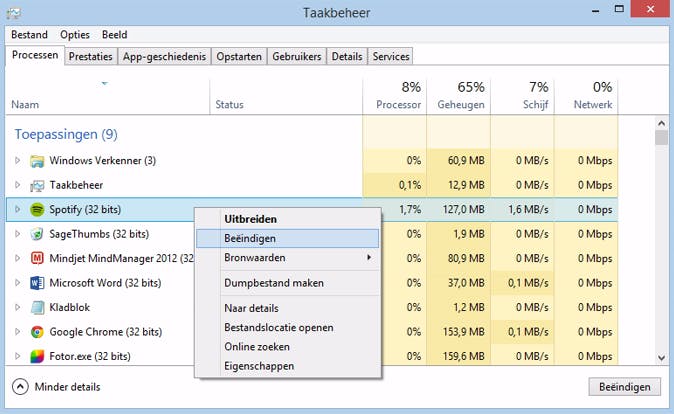Viewport: 674px width, 414px height.
Task: Expand the Google Chrome (32 bits) row
Action: tap(17, 331)
